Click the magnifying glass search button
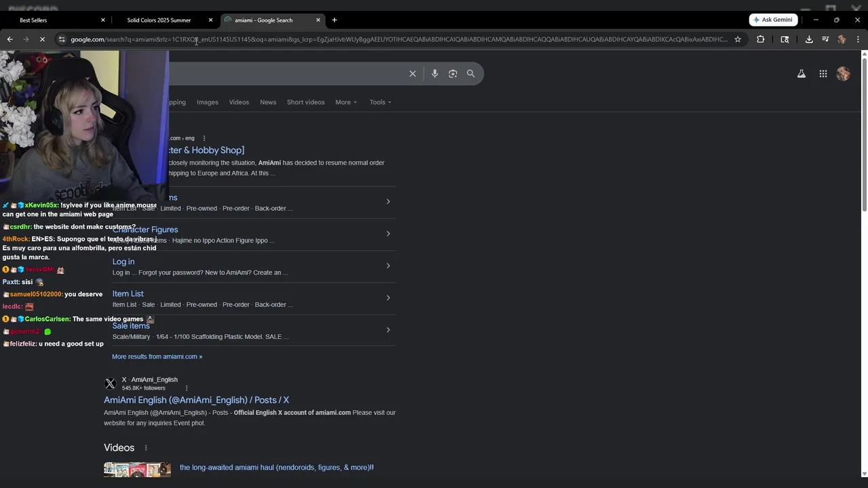The width and height of the screenshot is (868, 488). (x=471, y=74)
